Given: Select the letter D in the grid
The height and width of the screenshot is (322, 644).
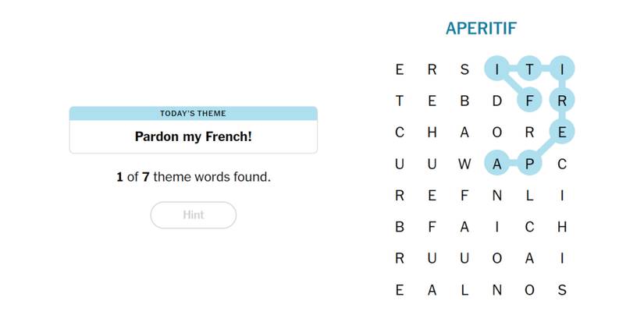Looking at the screenshot, I should click(x=496, y=101).
